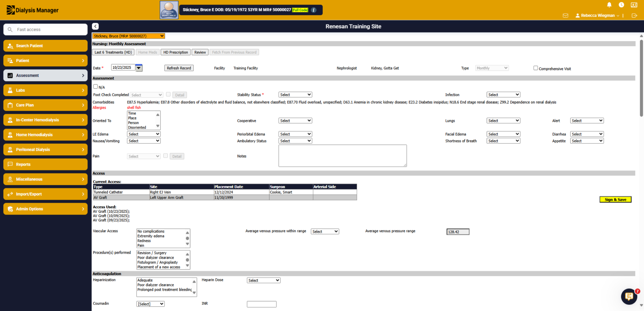This screenshot has width=644, height=311.
Task: Click the Labs flask icon
Action: tap(10, 90)
